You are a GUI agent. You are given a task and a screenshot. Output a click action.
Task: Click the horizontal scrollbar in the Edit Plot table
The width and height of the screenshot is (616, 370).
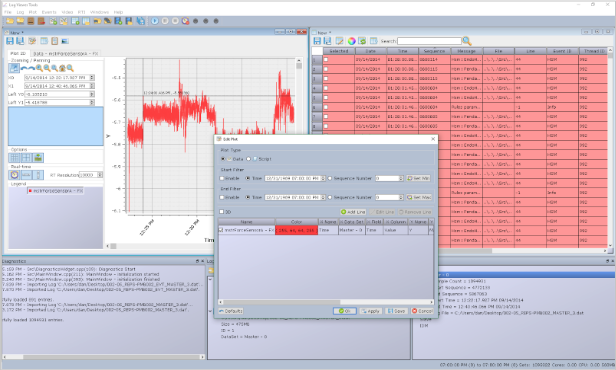tap(326, 302)
